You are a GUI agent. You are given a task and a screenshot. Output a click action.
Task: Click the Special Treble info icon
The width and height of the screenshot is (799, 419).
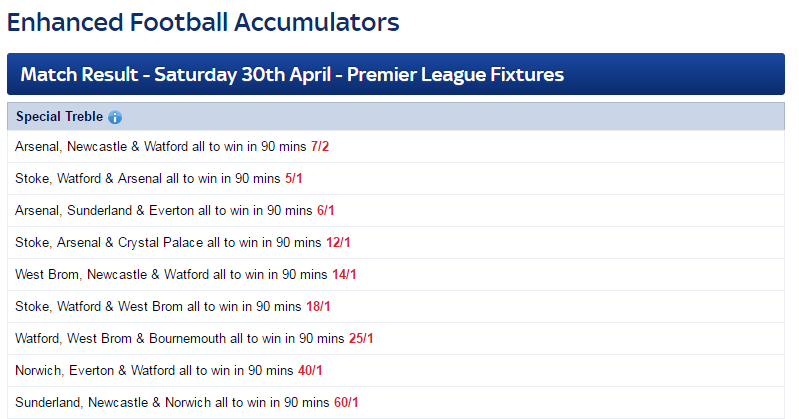[115, 117]
